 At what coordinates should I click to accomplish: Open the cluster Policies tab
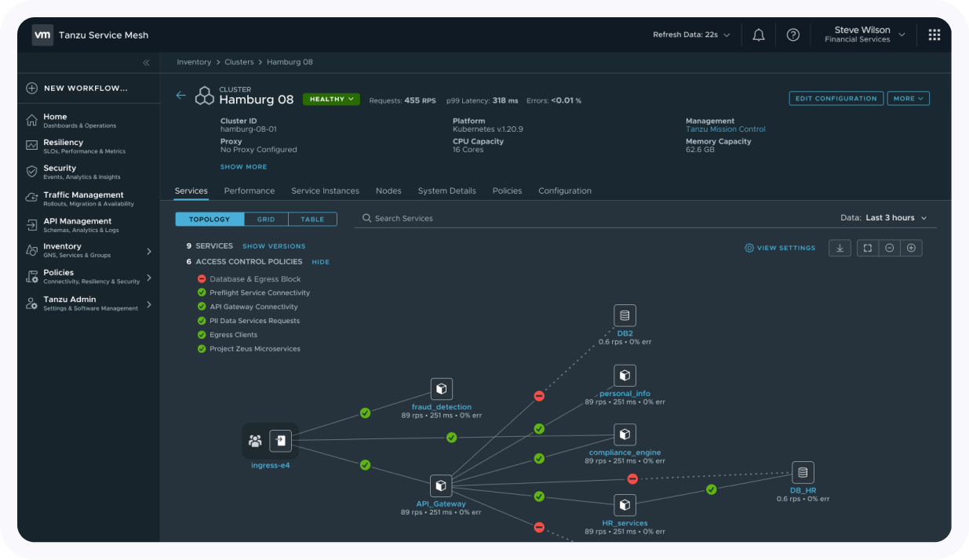point(507,191)
